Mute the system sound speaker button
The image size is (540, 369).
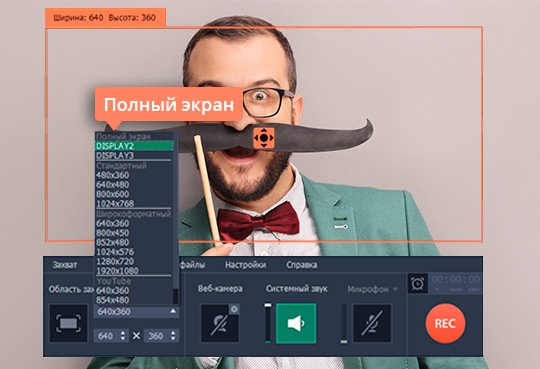tap(296, 323)
